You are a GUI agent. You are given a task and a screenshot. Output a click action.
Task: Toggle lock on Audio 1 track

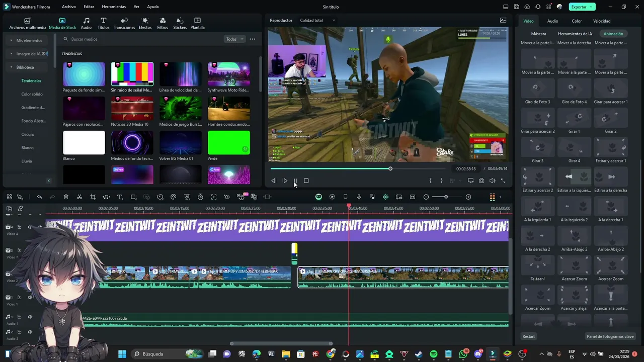click(x=20, y=317)
